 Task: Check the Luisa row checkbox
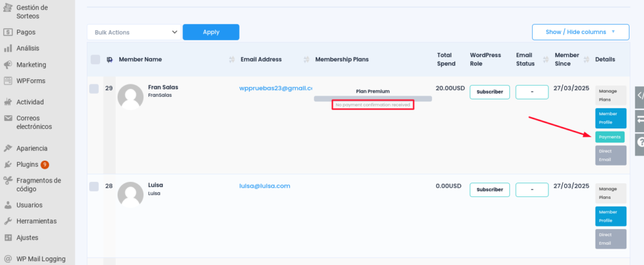[x=94, y=186]
